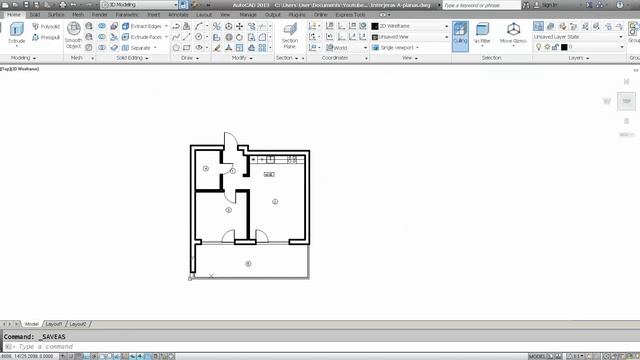Open the Unsaved View dropdown
The width and height of the screenshot is (640, 360).
tap(410, 37)
